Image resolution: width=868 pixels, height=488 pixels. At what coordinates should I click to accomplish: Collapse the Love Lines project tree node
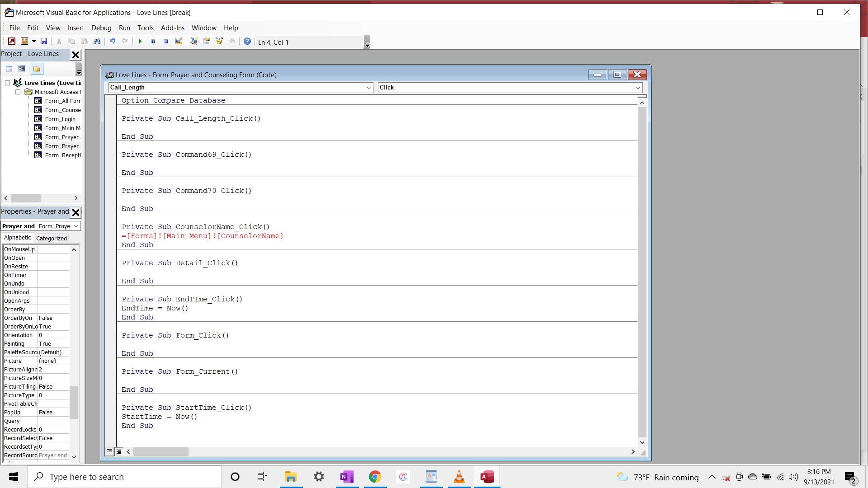tap(8, 83)
